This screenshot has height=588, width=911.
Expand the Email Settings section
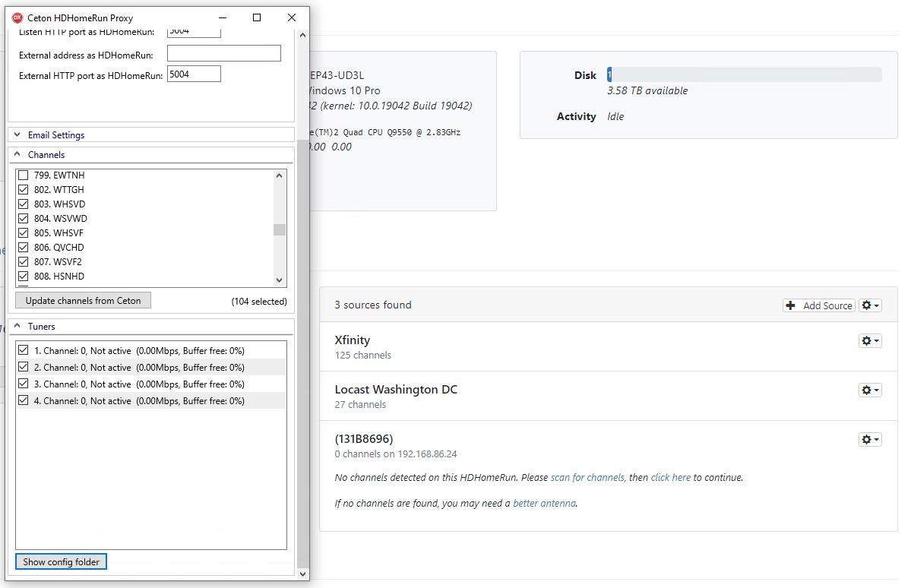[x=55, y=135]
